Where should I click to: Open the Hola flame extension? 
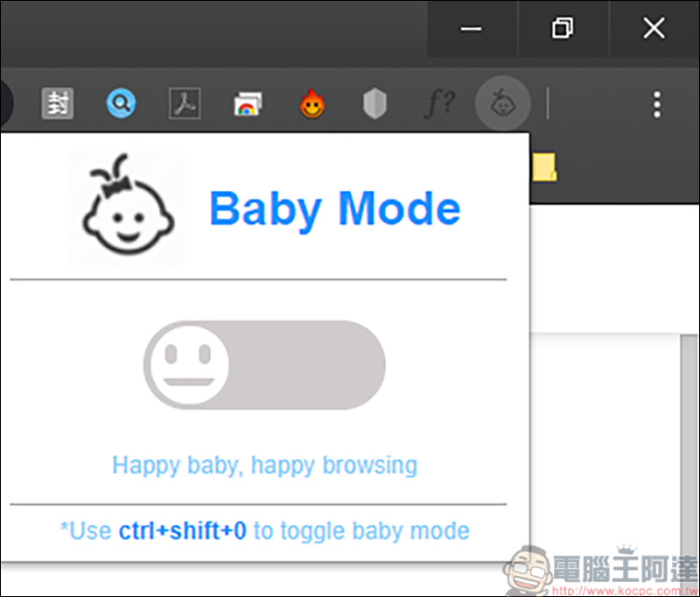312,105
